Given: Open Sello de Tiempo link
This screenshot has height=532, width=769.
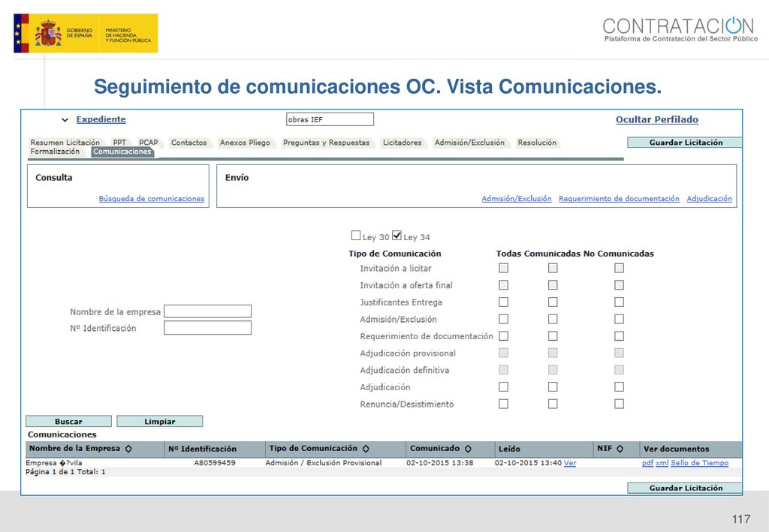Looking at the screenshot, I should coord(699,463).
